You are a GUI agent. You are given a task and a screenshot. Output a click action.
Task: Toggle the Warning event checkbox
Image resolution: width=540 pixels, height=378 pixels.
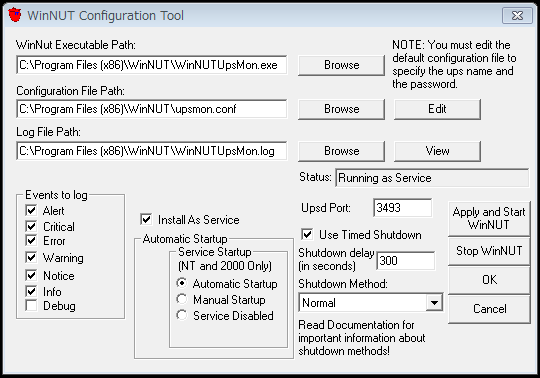click(x=31, y=257)
